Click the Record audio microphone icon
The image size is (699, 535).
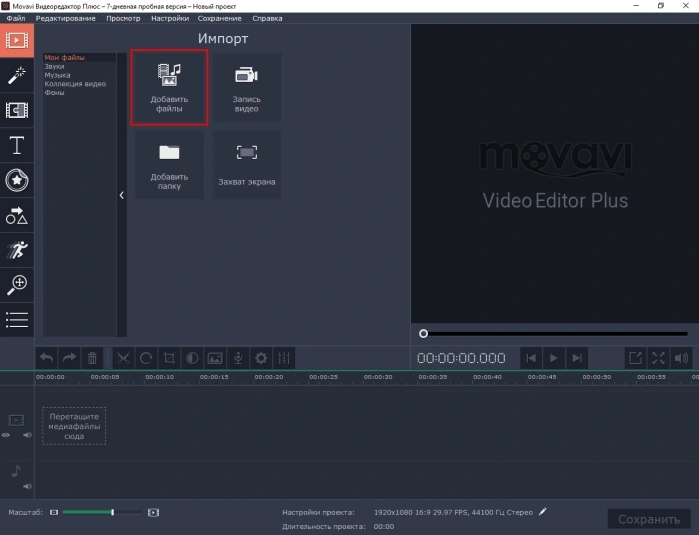click(x=238, y=358)
